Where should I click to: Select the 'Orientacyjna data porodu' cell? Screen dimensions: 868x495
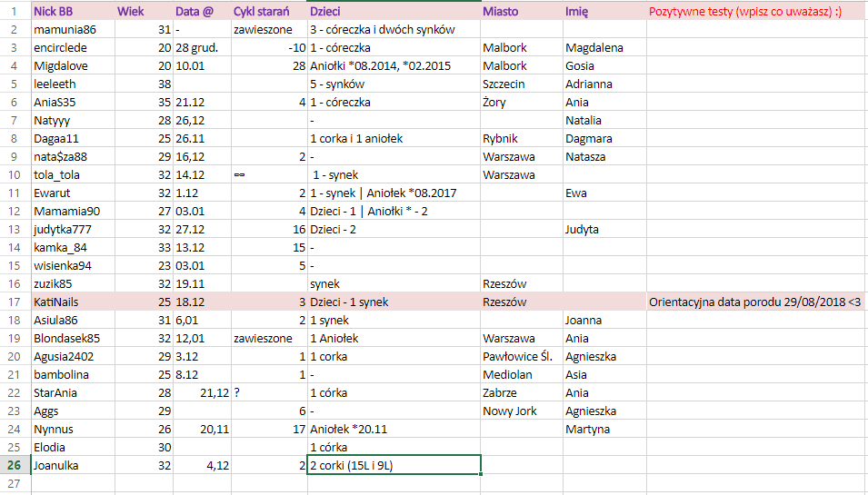point(756,302)
